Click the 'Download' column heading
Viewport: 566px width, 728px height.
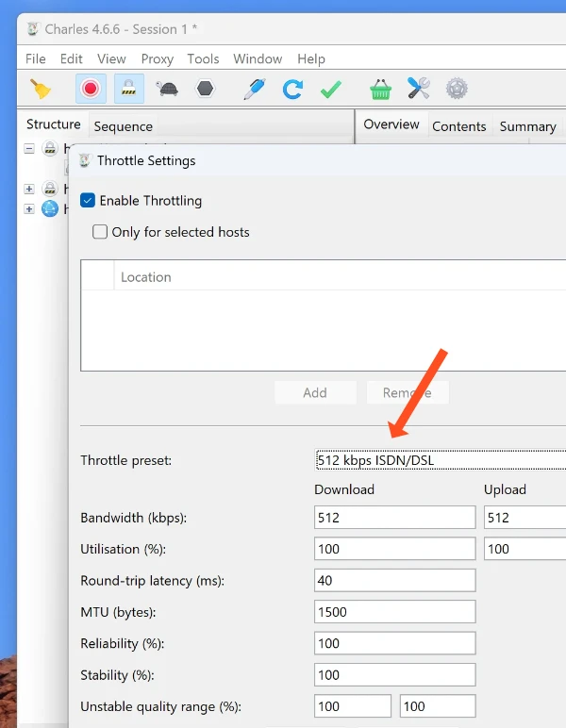(344, 489)
